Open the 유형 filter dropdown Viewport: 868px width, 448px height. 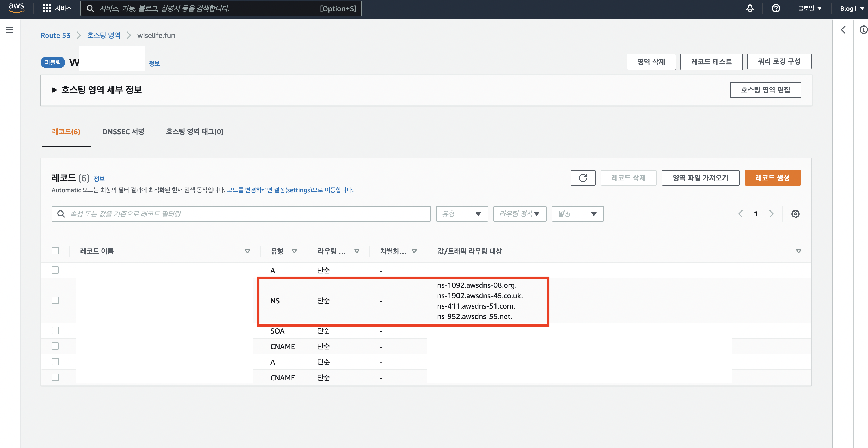coord(462,214)
